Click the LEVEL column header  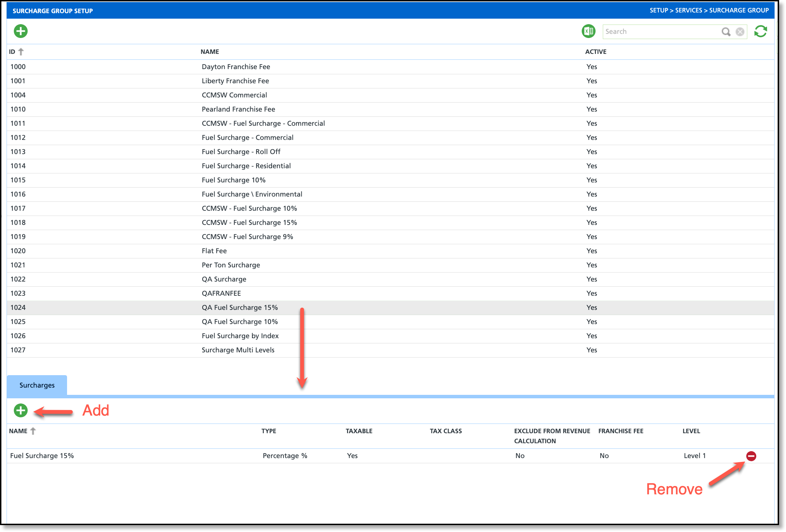[691, 431]
